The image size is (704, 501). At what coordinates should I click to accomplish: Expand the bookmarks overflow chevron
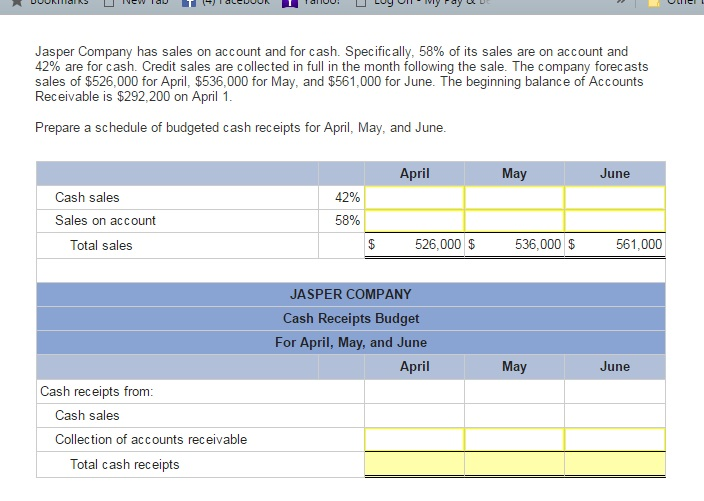pos(621,3)
